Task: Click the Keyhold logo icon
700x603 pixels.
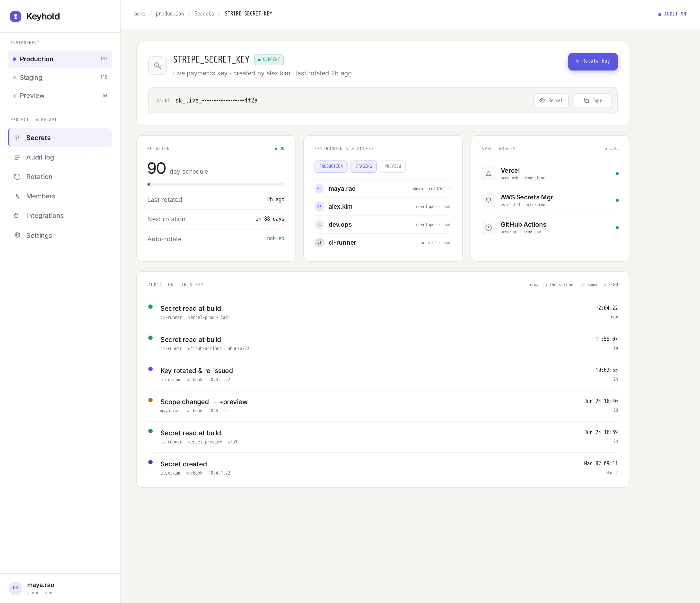Action: click(16, 16)
